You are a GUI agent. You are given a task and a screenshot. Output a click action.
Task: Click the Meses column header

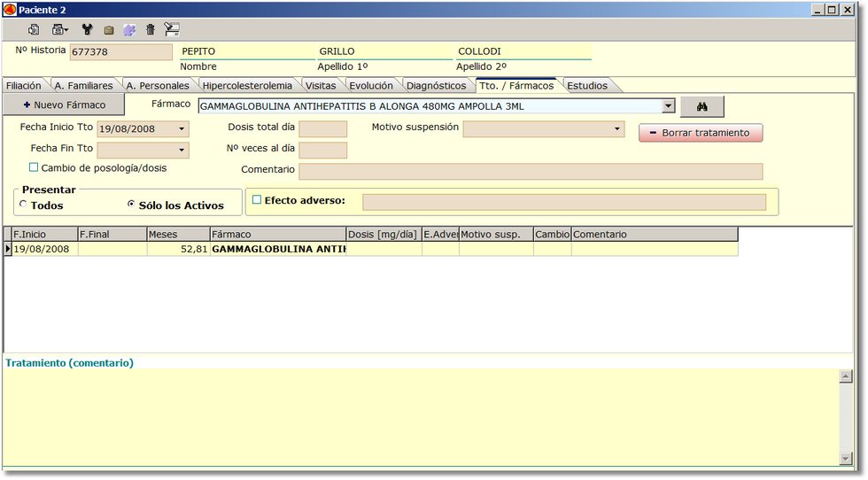pyautogui.click(x=179, y=234)
